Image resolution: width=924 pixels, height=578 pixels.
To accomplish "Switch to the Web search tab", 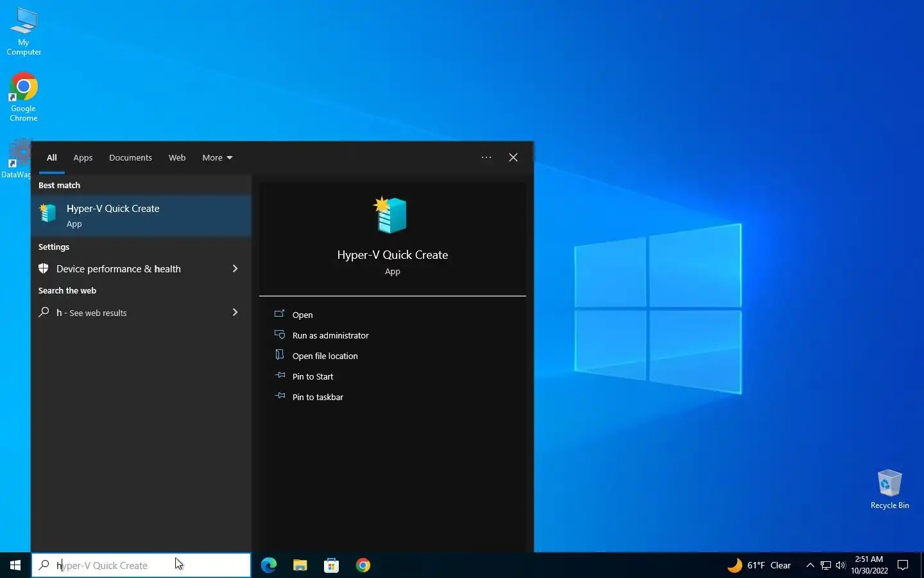I will pyautogui.click(x=177, y=157).
